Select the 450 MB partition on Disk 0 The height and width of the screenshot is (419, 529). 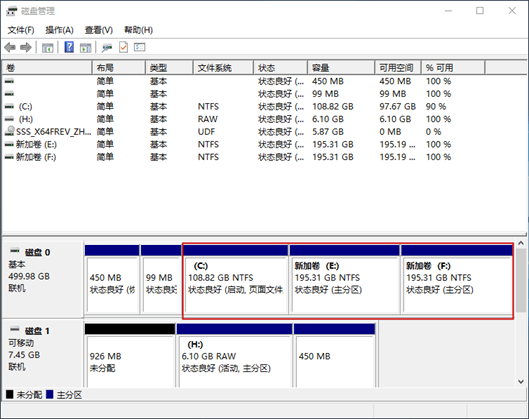point(112,280)
